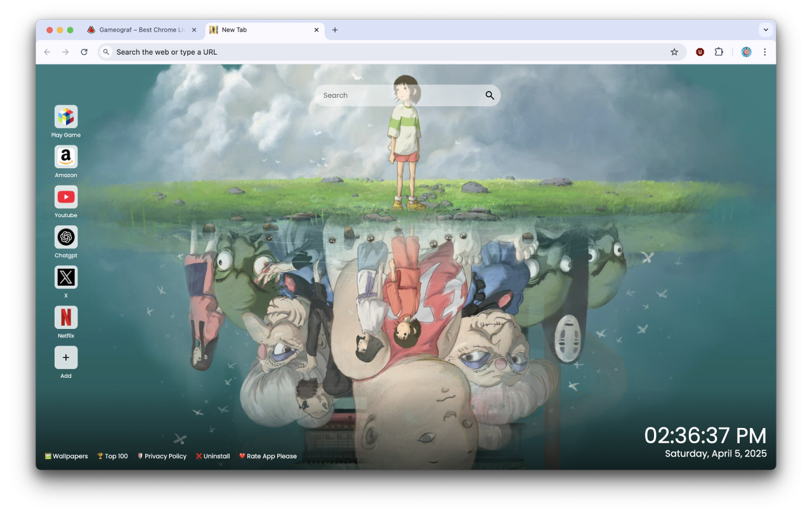Expand the tab search dropdown arrow
This screenshot has width=812, height=508.
(x=766, y=30)
